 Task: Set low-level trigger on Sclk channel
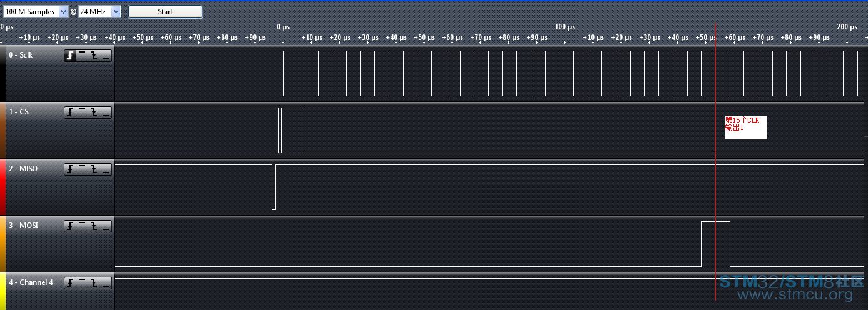pyautogui.click(x=106, y=56)
